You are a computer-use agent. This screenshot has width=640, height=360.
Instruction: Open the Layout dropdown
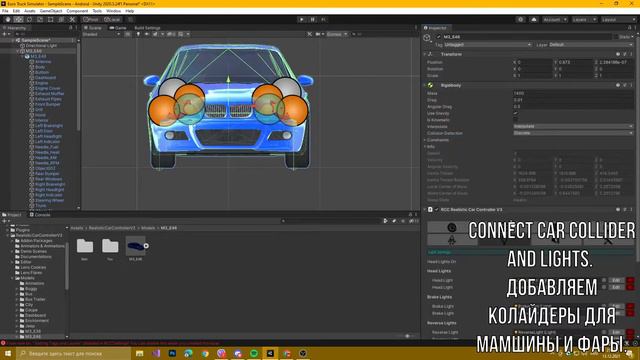click(x=618, y=19)
